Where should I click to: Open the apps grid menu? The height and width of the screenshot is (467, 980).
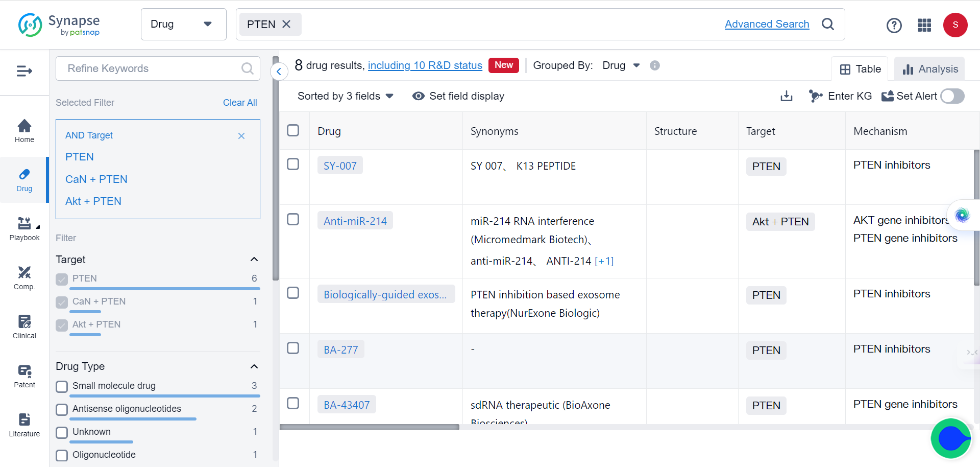pyautogui.click(x=924, y=25)
